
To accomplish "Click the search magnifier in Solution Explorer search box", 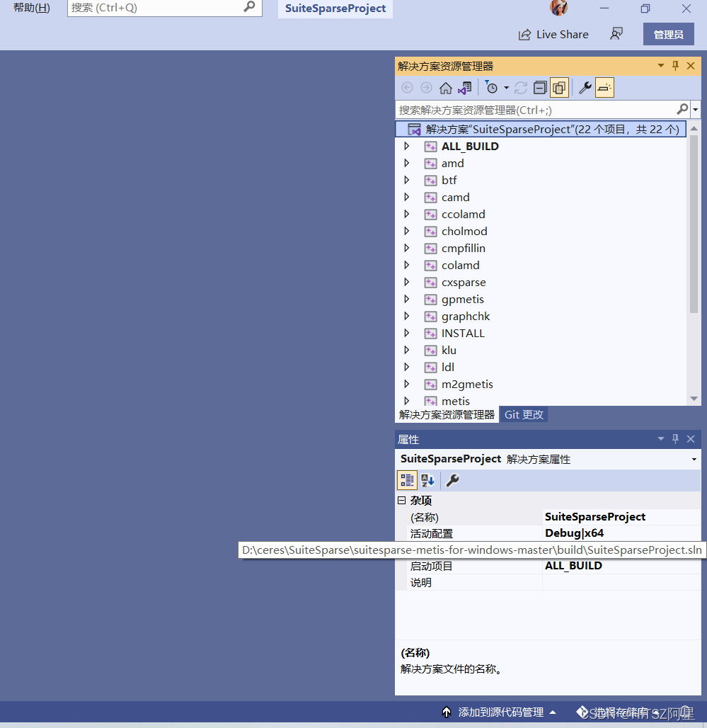I will 682,110.
